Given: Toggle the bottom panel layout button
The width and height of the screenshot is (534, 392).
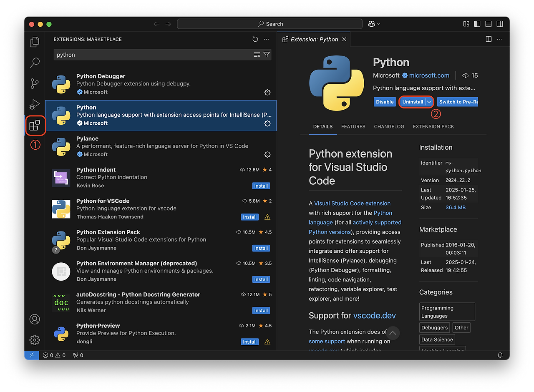Looking at the screenshot, I should tap(489, 24).
